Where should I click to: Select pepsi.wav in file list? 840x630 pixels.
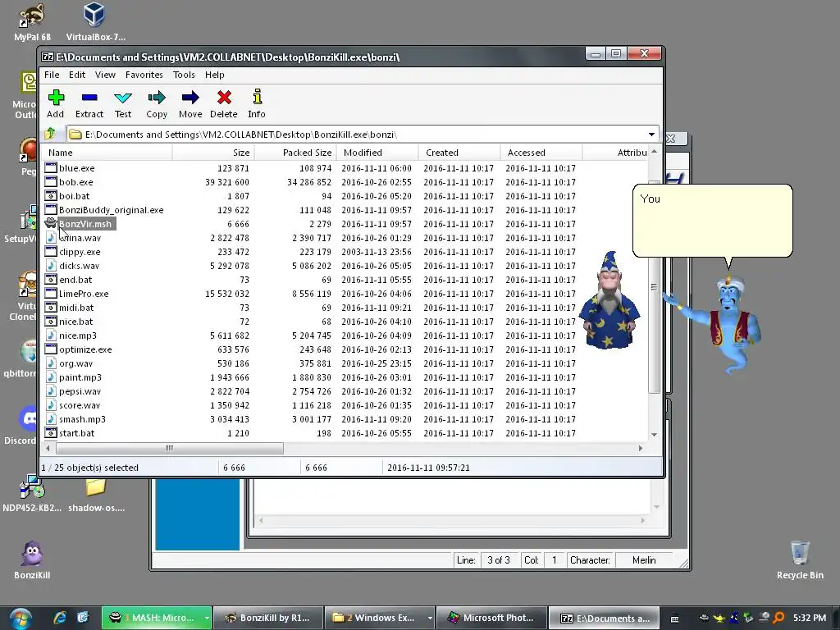click(x=80, y=390)
